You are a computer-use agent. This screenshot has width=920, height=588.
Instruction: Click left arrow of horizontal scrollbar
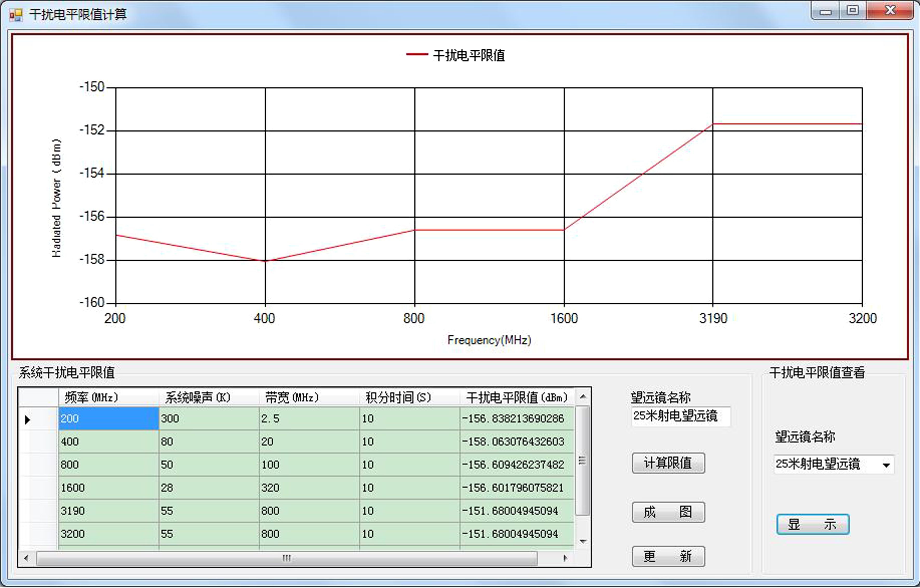click(26, 558)
